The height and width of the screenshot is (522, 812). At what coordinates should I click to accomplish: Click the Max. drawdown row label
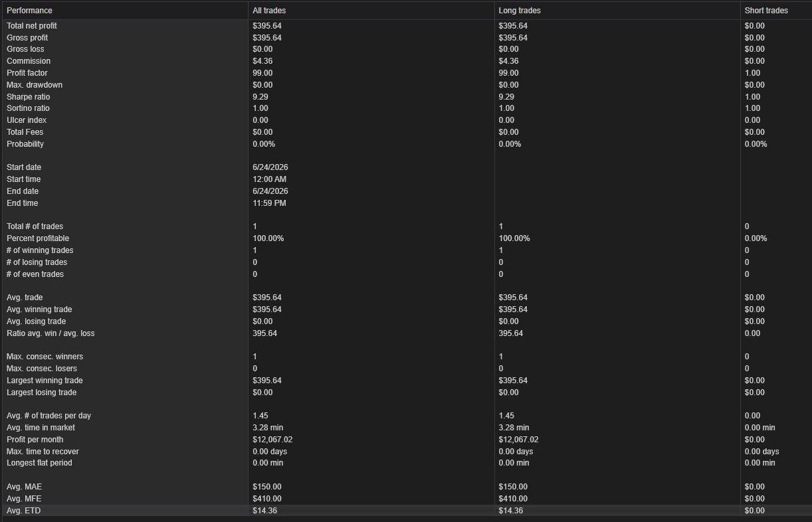coord(35,85)
